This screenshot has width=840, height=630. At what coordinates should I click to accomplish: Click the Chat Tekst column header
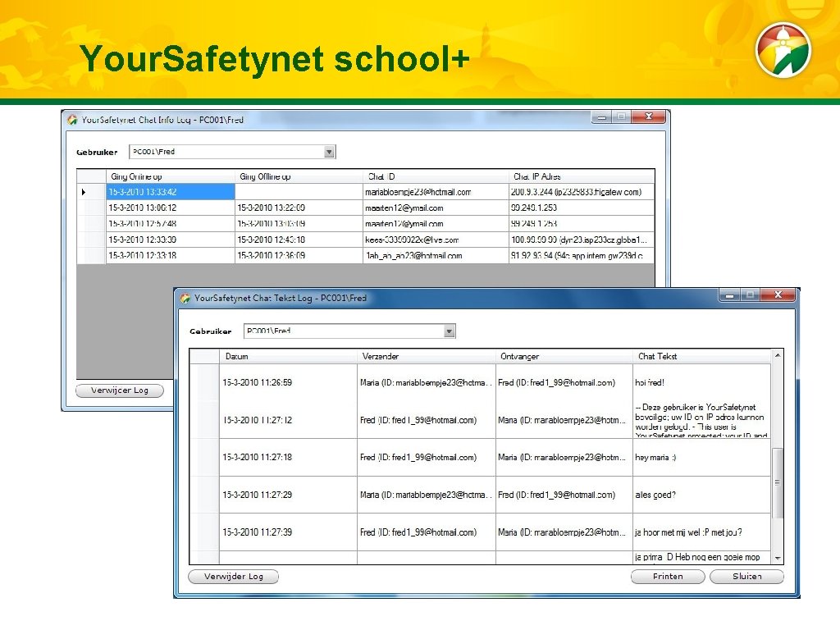coord(702,356)
